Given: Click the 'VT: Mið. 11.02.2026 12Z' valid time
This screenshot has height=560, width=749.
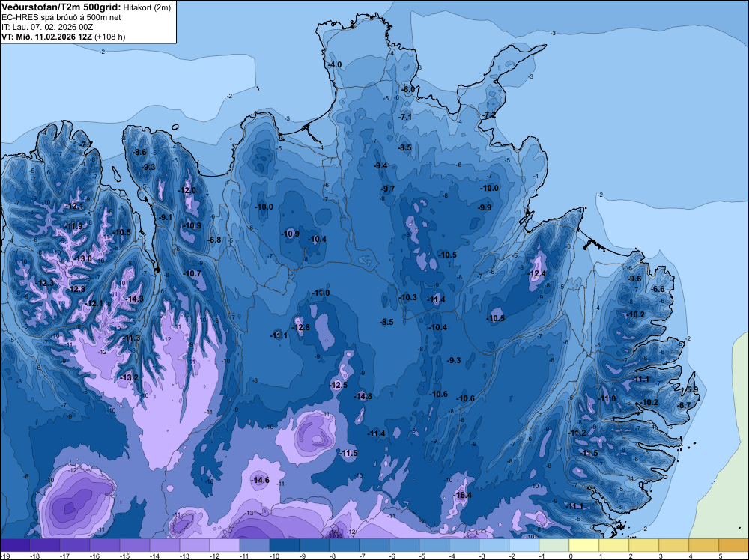Looking at the screenshot, I should (46, 37).
